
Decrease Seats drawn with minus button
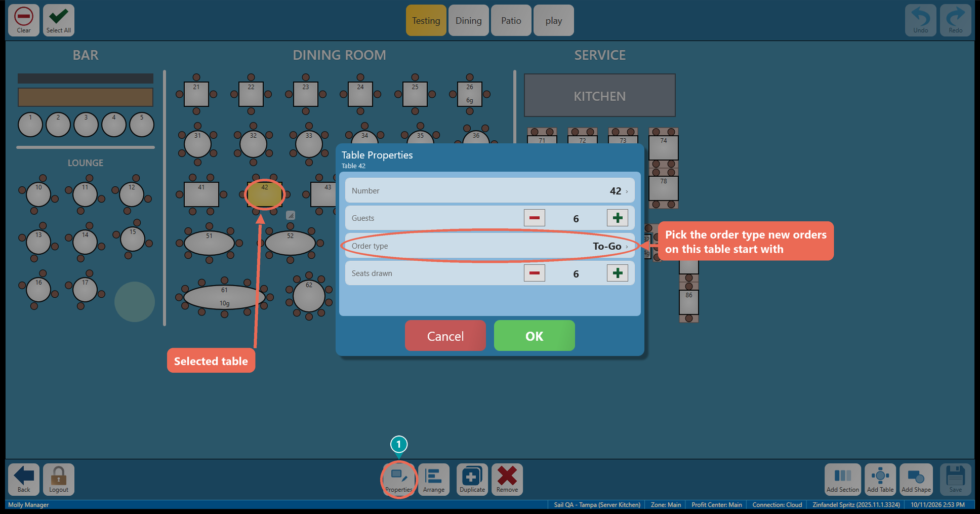pyautogui.click(x=535, y=273)
